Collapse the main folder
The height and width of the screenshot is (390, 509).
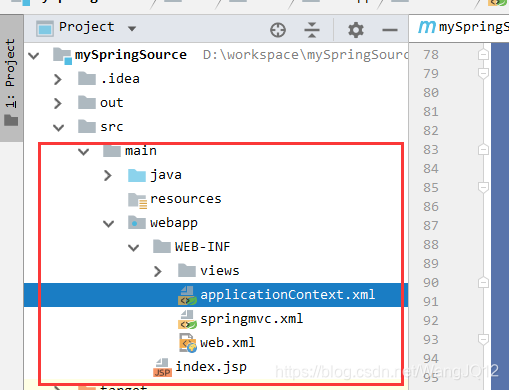(83, 152)
